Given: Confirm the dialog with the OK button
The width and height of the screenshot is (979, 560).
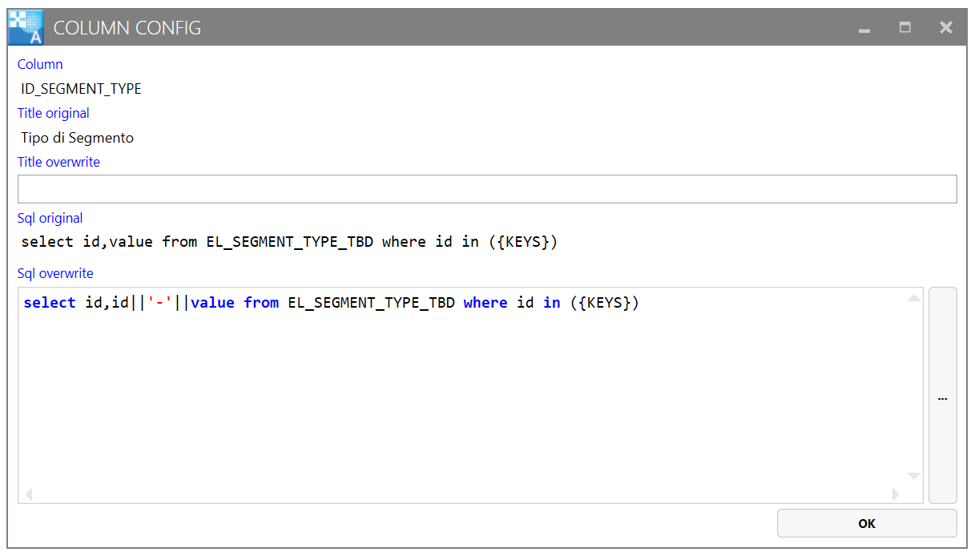Looking at the screenshot, I should 866,523.
